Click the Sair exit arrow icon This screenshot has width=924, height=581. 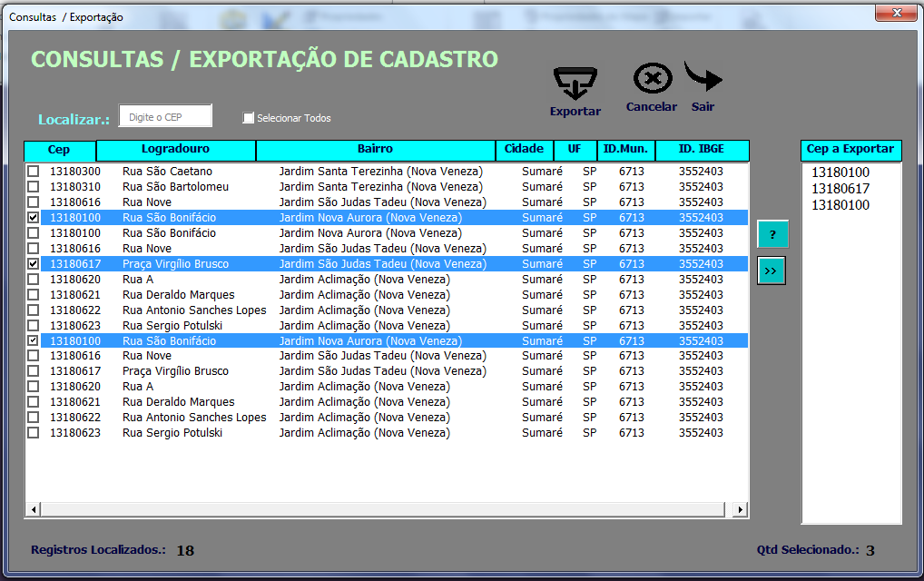pyautogui.click(x=703, y=80)
